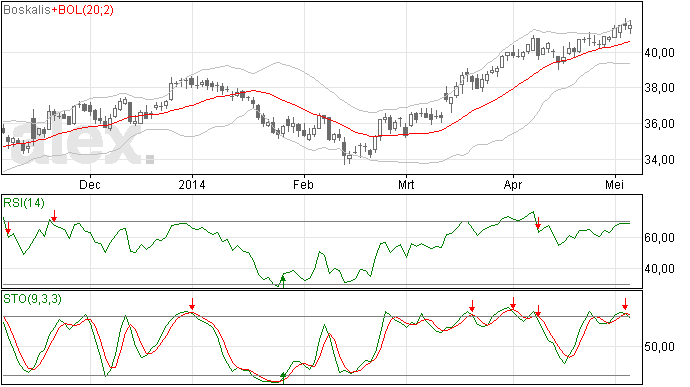Click the 40,00 value on price chart axis
Image resolution: width=690 pixels, height=387 pixels.
coord(659,53)
